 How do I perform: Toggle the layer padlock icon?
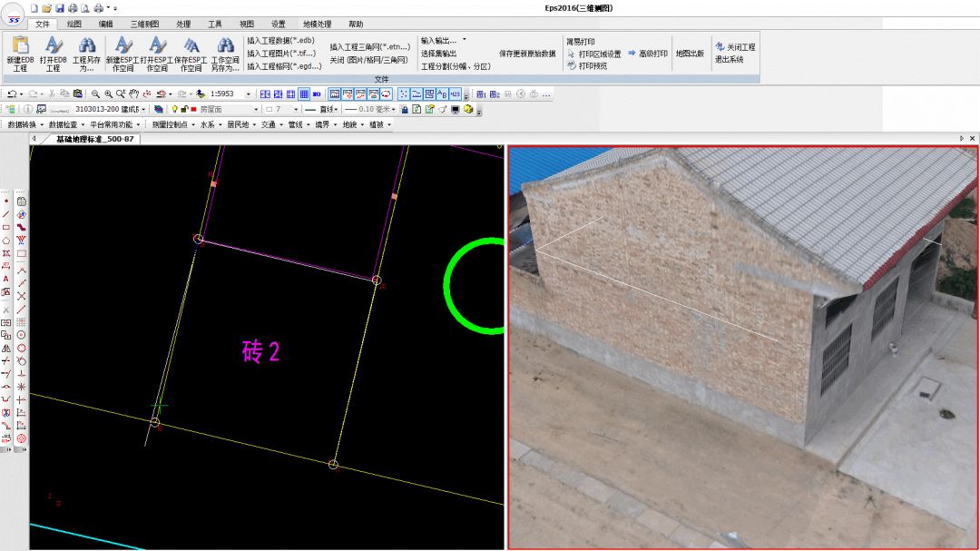click(184, 110)
